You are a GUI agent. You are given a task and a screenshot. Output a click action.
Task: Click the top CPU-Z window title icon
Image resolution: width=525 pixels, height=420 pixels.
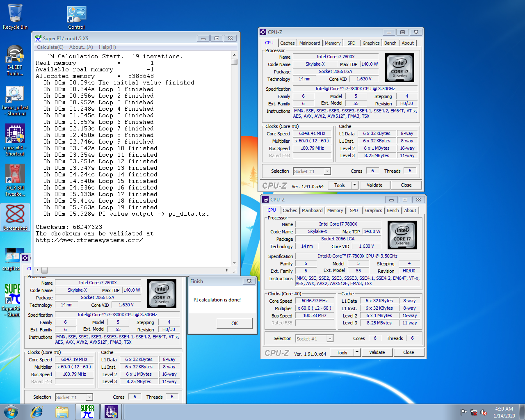(263, 32)
